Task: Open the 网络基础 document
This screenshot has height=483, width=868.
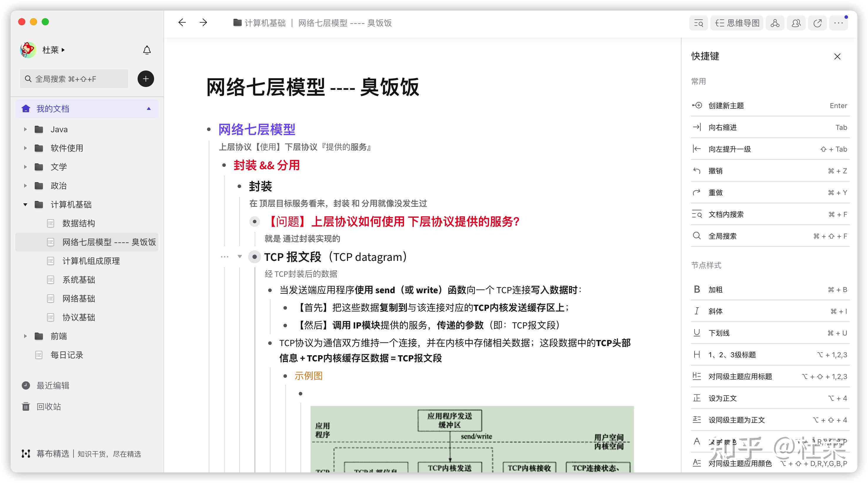Action: 87,298
